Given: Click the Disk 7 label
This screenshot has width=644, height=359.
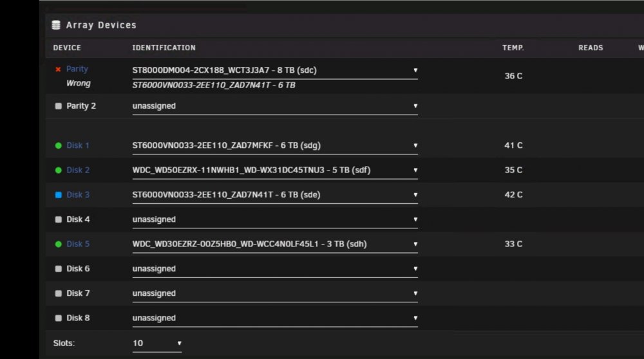Looking at the screenshot, I should click(78, 293).
